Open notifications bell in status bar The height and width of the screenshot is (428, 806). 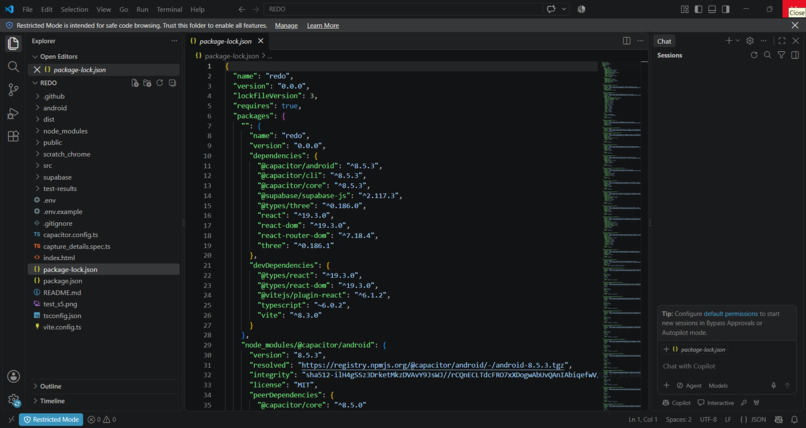[x=794, y=419]
